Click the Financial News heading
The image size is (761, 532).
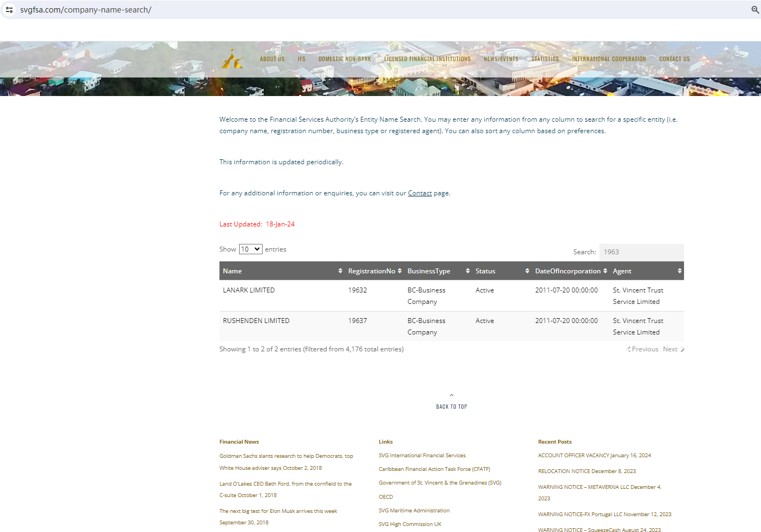pos(239,442)
